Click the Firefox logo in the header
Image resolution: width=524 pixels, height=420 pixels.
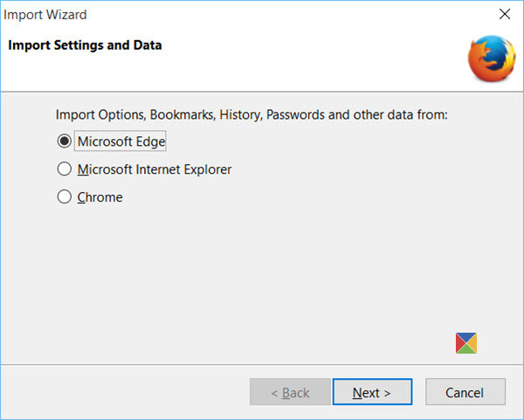[492, 59]
